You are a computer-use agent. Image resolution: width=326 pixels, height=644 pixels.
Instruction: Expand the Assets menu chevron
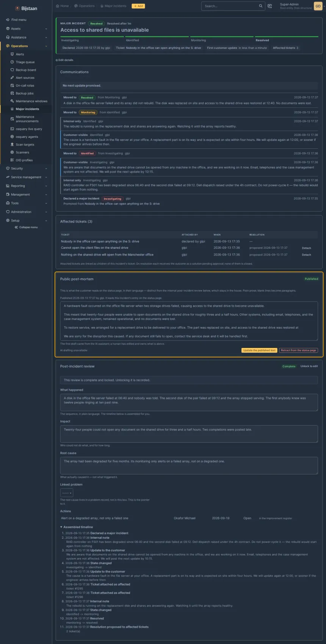click(46, 29)
